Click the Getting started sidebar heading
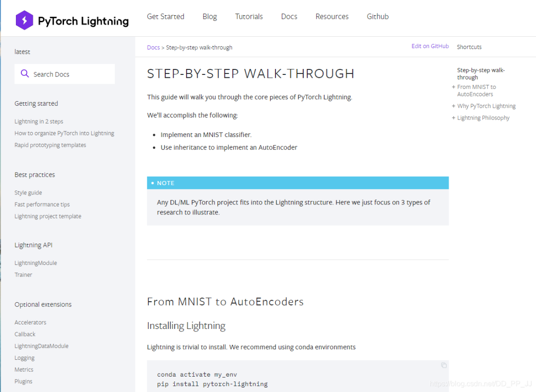536x392 pixels. click(x=36, y=103)
